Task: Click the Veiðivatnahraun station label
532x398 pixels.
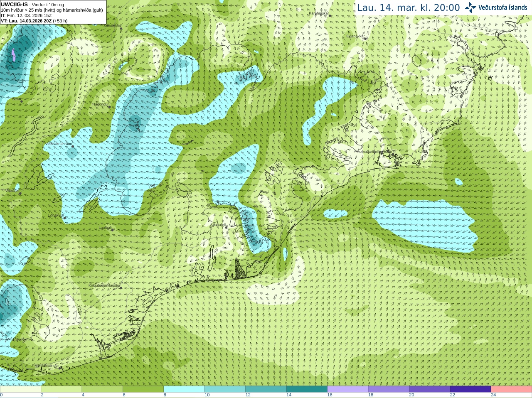Action: (59, 144)
